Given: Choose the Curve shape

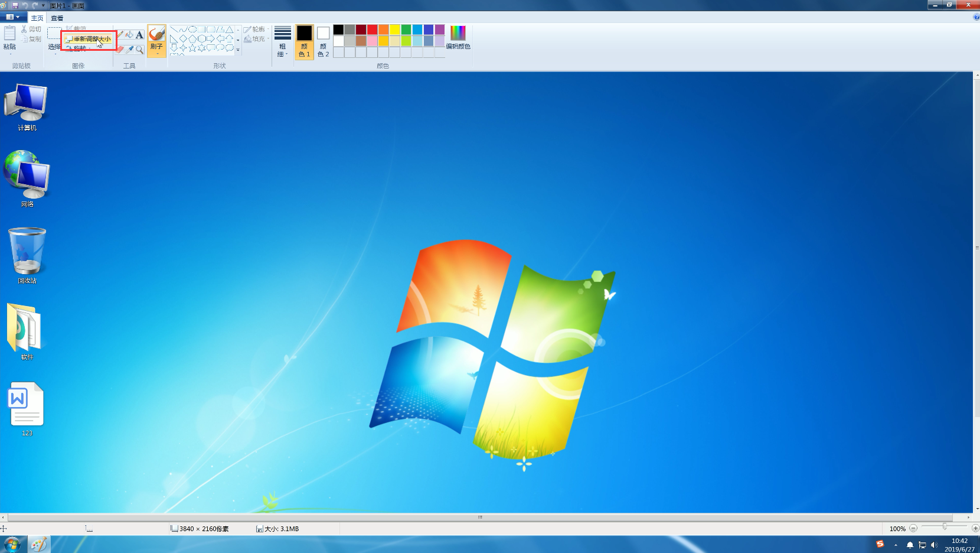Looking at the screenshot, I should pyautogui.click(x=184, y=30).
